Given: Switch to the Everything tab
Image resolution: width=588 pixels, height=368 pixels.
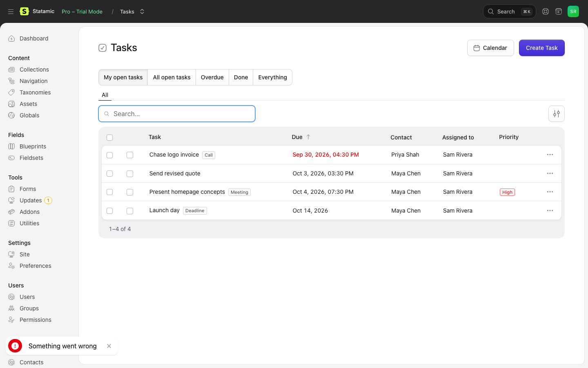Looking at the screenshot, I should pyautogui.click(x=272, y=77).
